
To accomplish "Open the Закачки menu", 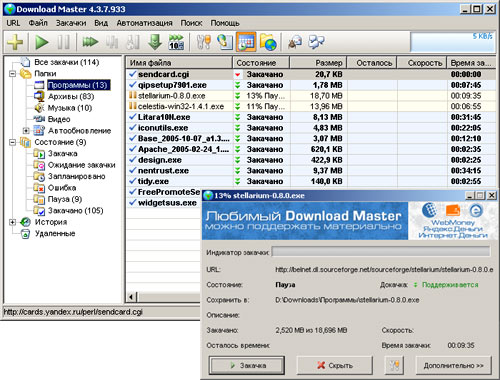I will tap(71, 23).
